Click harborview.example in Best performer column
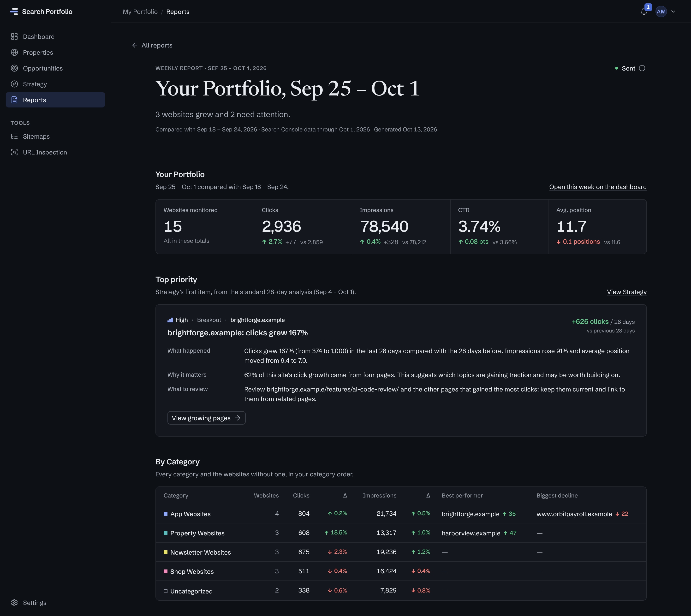Viewport: 691px width, 616px height. click(x=471, y=533)
